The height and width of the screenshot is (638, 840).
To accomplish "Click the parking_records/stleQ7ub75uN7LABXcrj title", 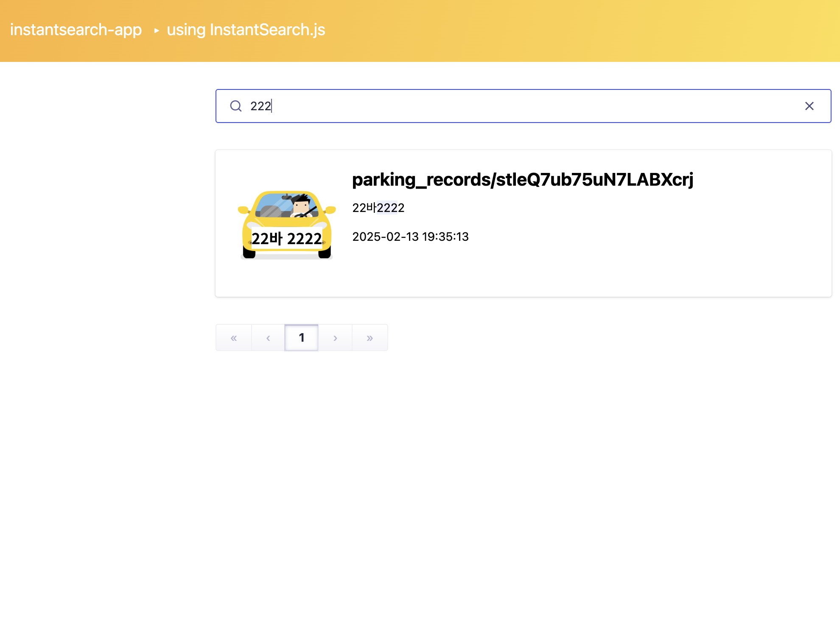I will pyautogui.click(x=523, y=180).
